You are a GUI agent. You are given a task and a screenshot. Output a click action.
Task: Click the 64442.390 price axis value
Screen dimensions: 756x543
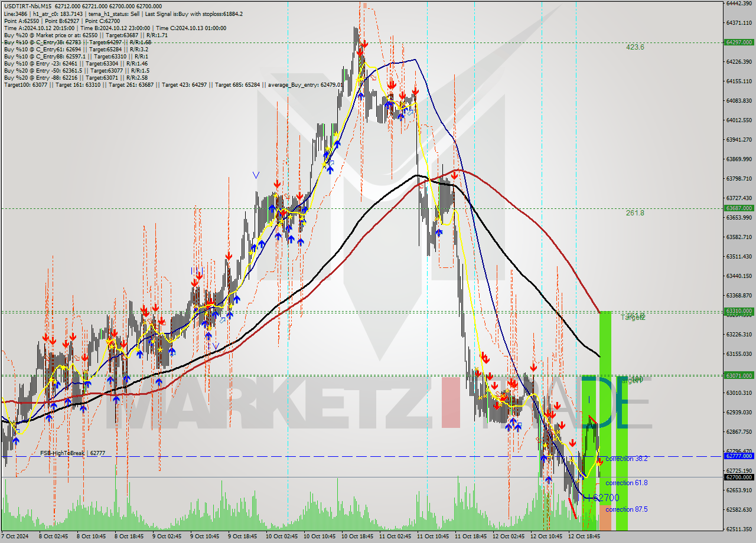(x=738, y=3)
